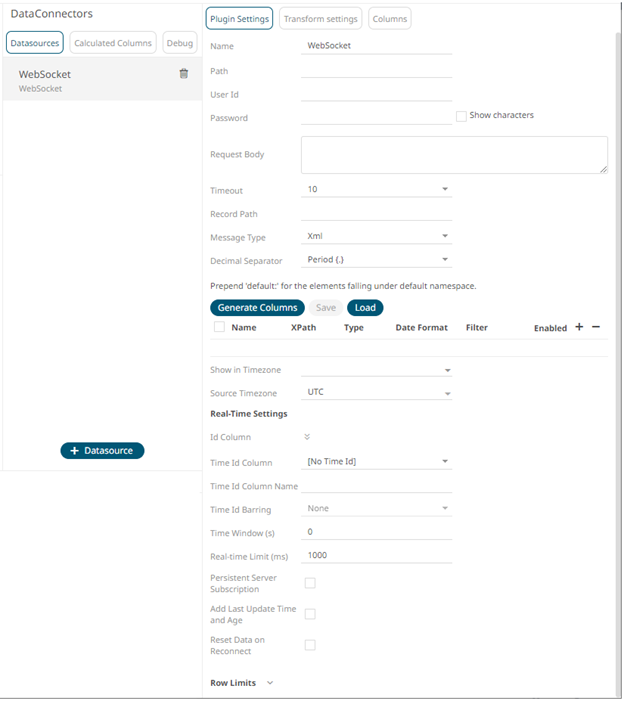The height and width of the screenshot is (701, 624).
Task: Switch to the Debug tab
Action: click(x=180, y=42)
